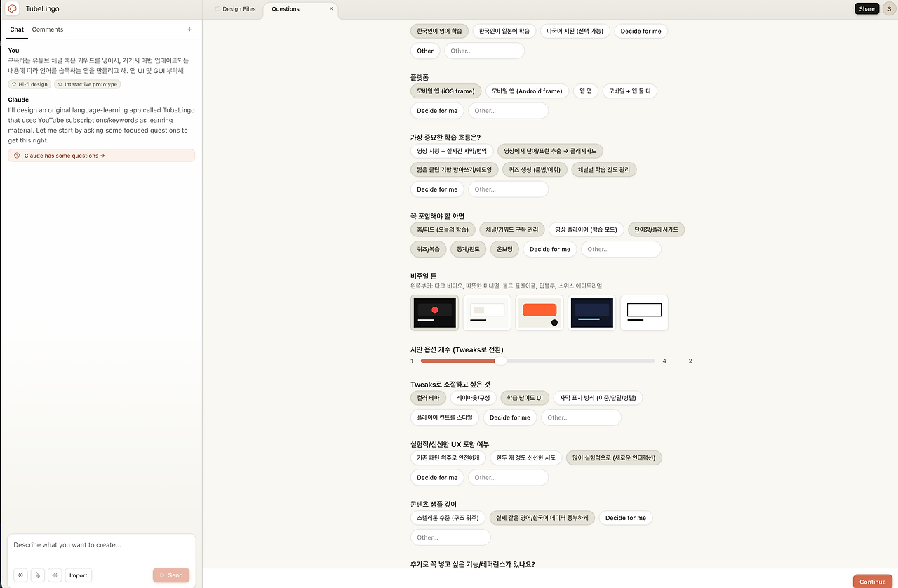
Task: Click the Import button
Action: (79, 575)
